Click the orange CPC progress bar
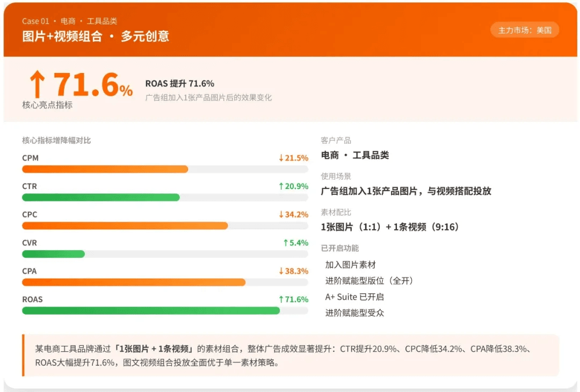 tap(125, 226)
